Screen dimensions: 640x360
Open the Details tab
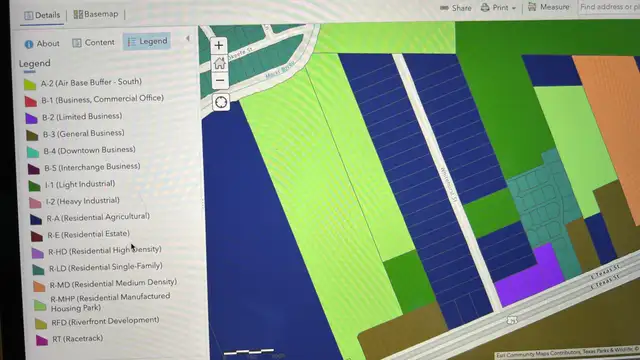pyautogui.click(x=42, y=16)
